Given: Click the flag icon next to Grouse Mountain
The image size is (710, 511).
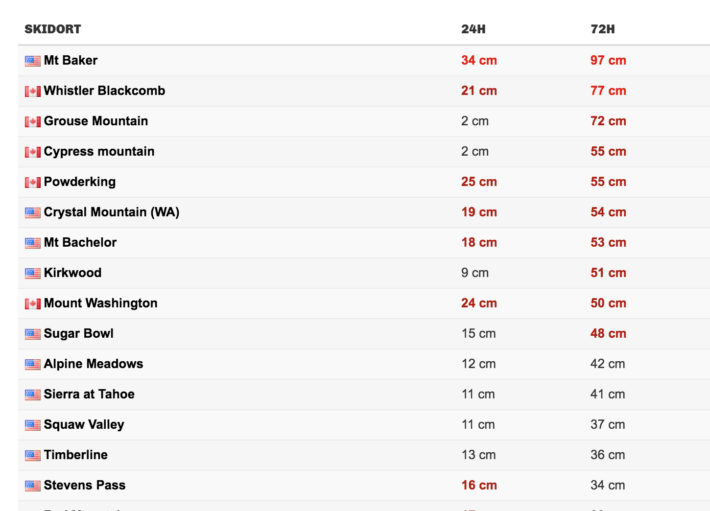Looking at the screenshot, I should (x=33, y=122).
